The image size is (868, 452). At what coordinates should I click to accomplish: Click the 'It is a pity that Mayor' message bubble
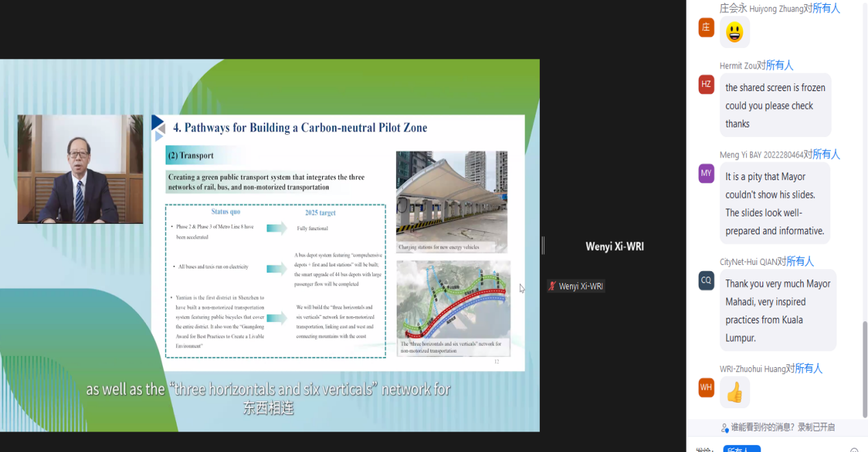[x=775, y=203]
